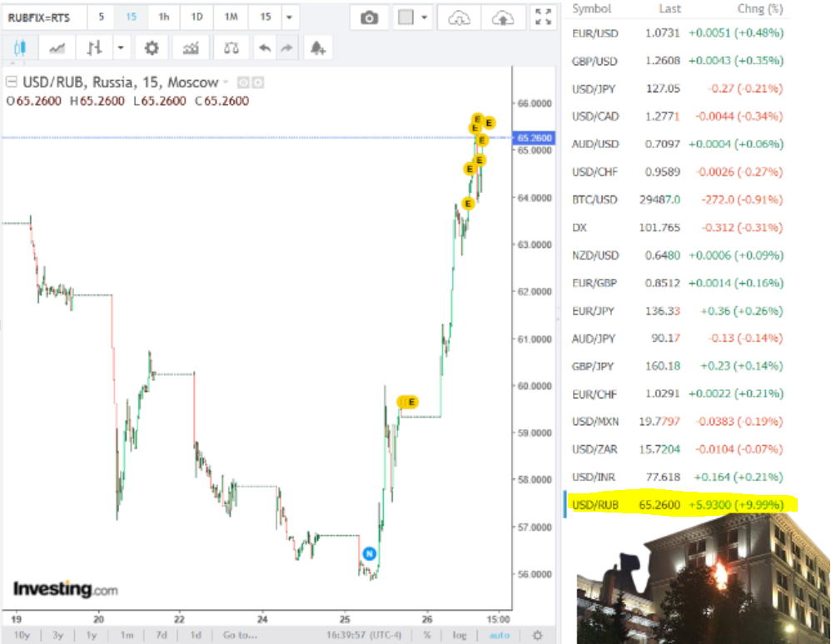Click the 16:39:57 (UTC-4) timezone selector
831x644 pixels.
(x=364, y=635)
